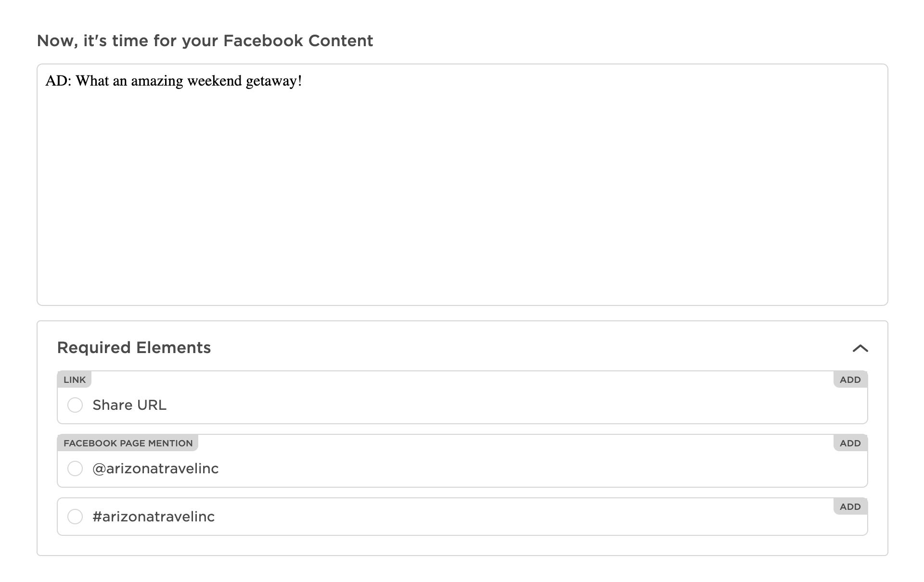Viewport: 924px width, 582px height.
Task: Collapse the Required Elements chevron
Action: coord(860,348)
